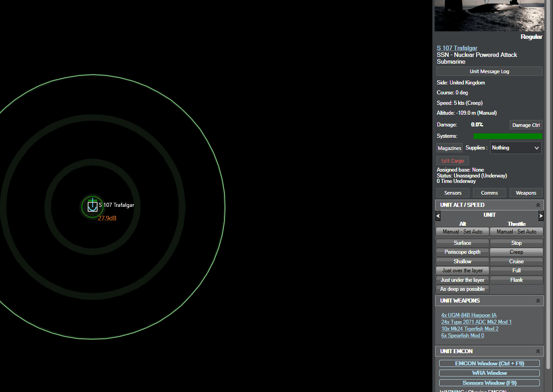The width and height of the screenshot is (553, 392).
Task: Click the green Systems status bar
Action: pos(507,136)
